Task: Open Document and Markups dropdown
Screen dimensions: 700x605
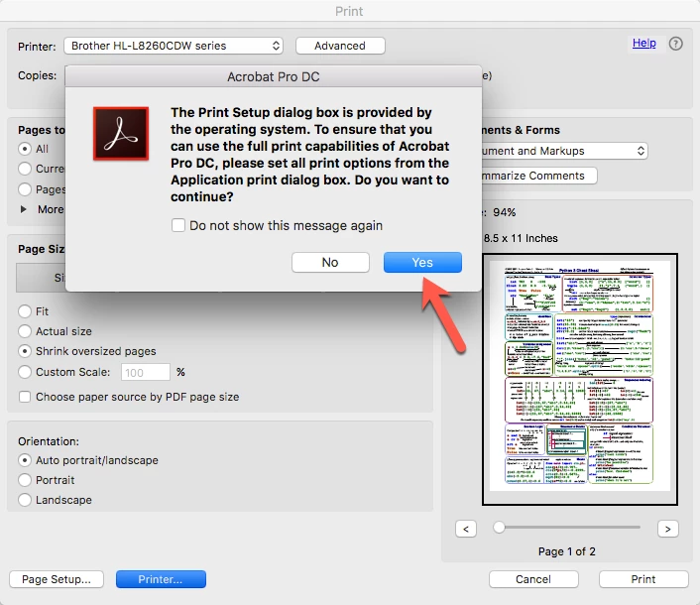Action: [565, 151]
